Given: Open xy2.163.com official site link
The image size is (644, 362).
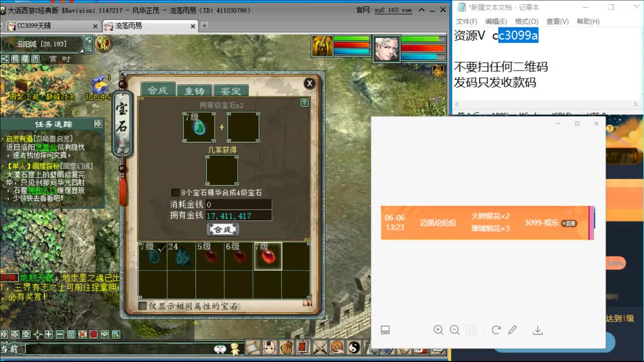Looking at the screenshot, I should (x=393, y=10).
